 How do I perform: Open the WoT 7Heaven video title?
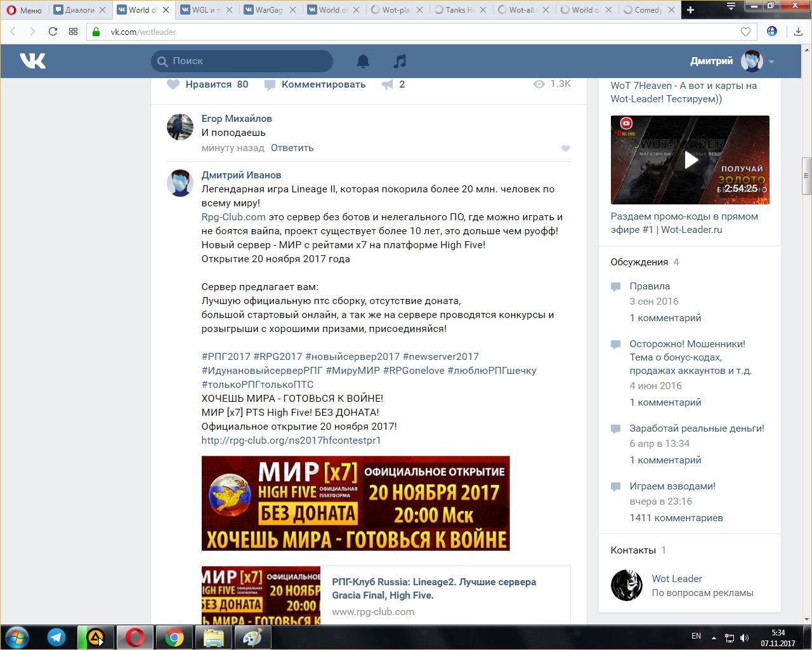(x=684, y=92)
